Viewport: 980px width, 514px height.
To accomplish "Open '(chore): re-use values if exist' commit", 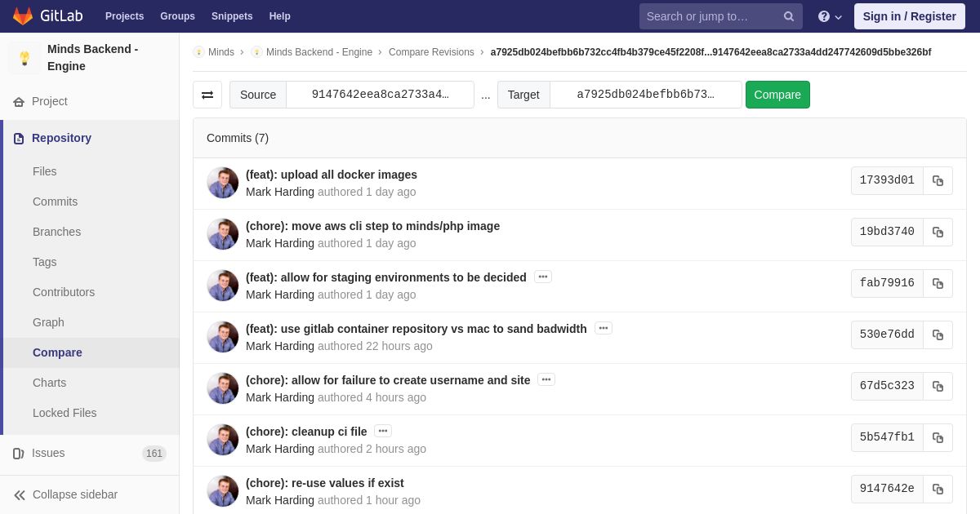I will click(325, 483).
